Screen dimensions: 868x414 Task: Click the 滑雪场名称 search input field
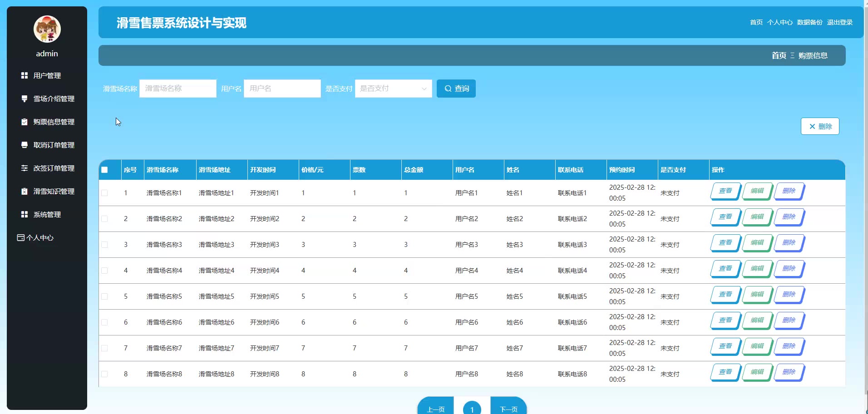(178, 89)
